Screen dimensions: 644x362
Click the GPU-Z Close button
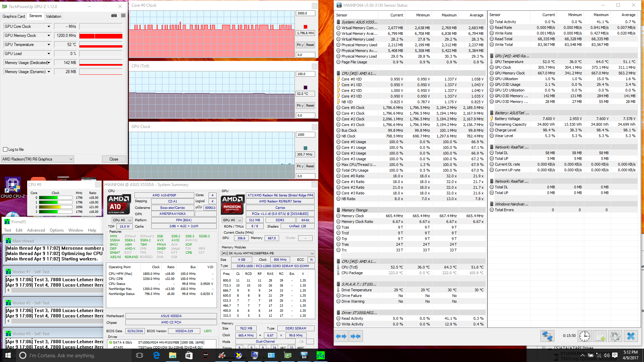[114, 159]
